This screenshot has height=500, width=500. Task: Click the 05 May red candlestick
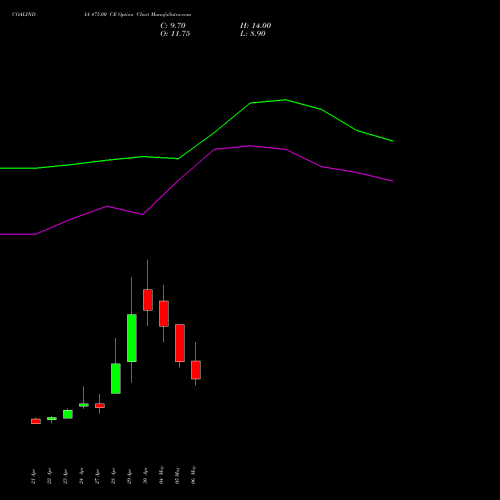[180, 343]
